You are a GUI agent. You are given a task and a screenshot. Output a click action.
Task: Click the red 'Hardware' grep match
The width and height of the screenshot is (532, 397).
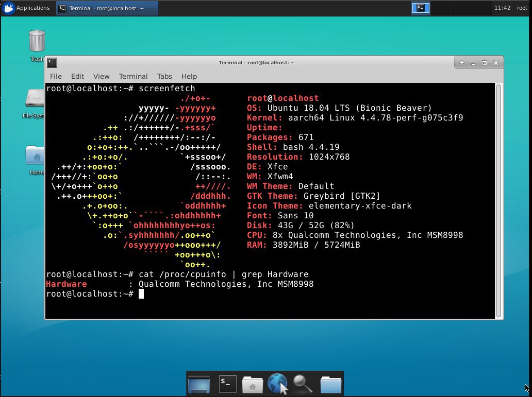coord(66,284)
